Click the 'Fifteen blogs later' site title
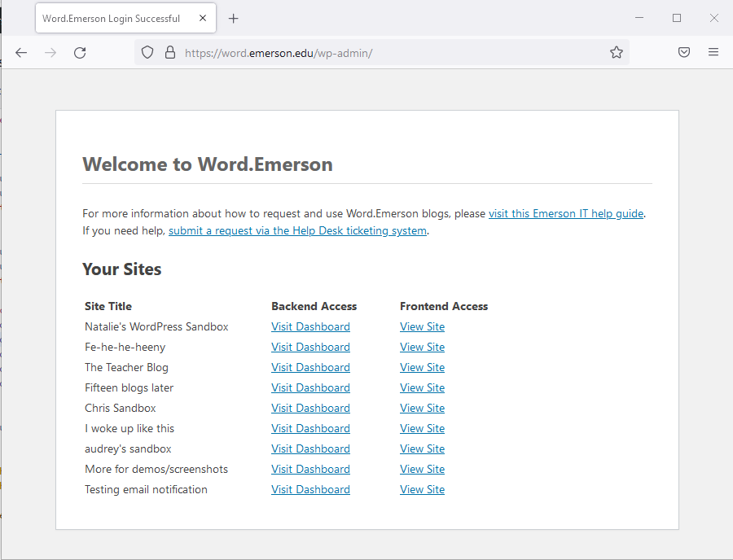This screenshot has width=733, height=560. point(129,387)
